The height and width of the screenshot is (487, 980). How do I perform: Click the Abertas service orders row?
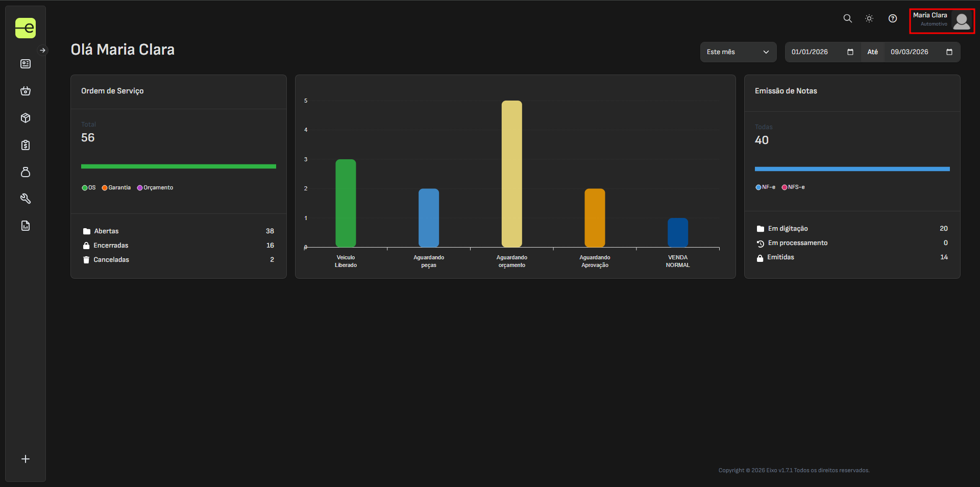coord(178,231)
